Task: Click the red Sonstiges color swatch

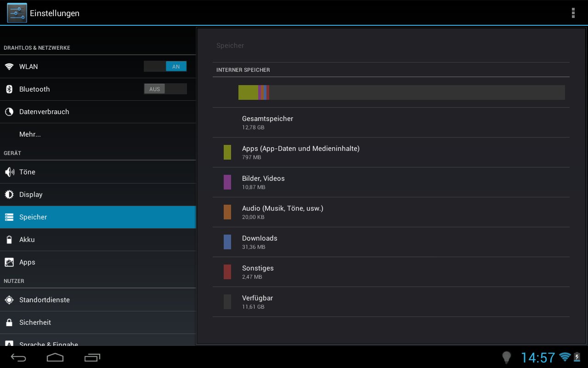Action: coord(227,272)
